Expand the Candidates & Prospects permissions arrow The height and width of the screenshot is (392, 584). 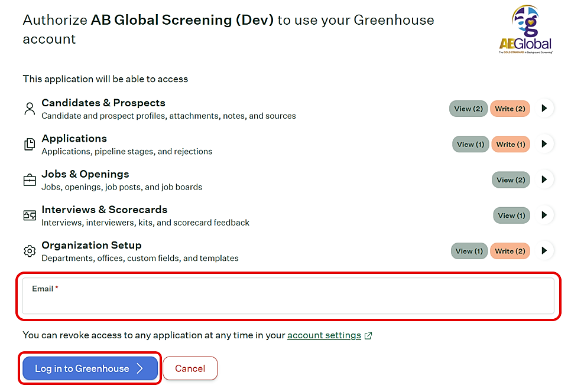[544, 108]
